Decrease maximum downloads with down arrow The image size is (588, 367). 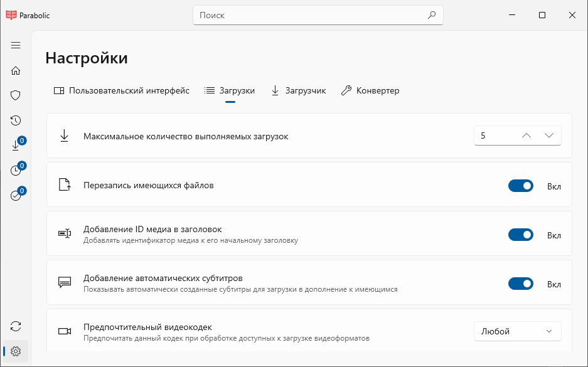pos(549,136)
